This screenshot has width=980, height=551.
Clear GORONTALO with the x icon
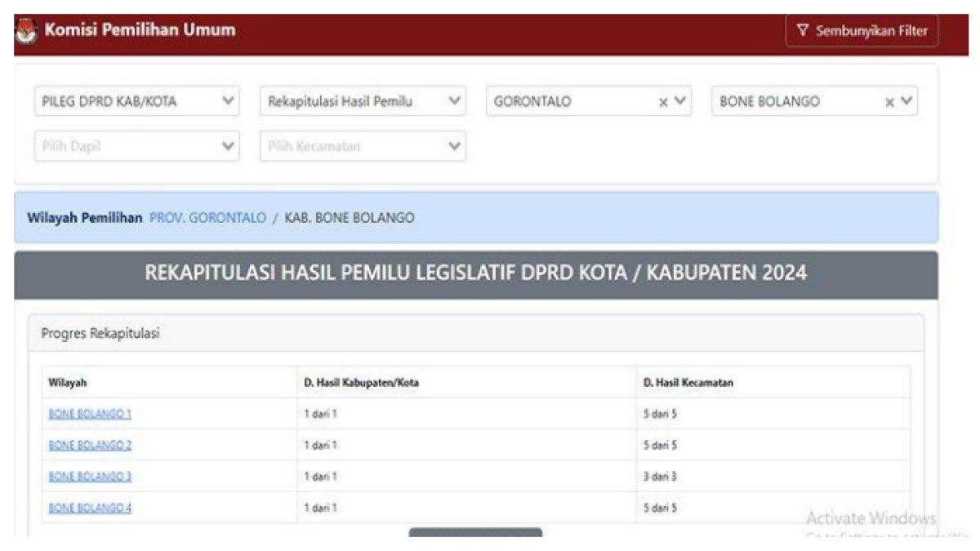tap(666, 101)
